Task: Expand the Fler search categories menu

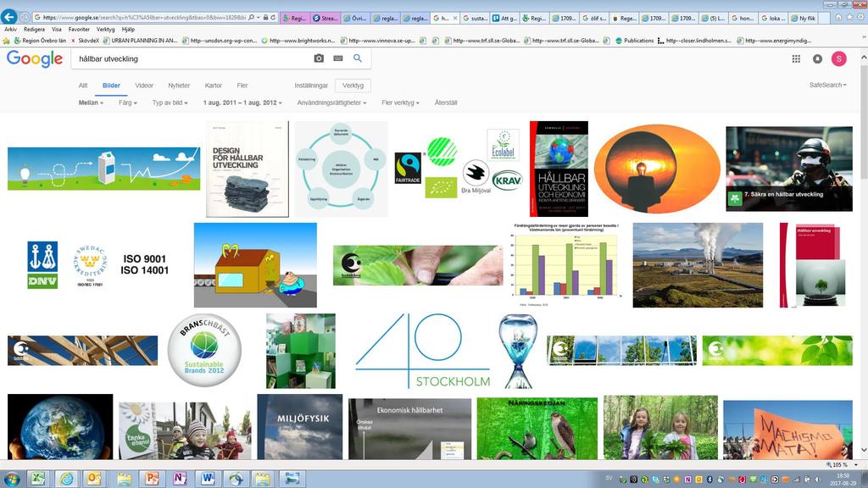Action: [242, 86]
